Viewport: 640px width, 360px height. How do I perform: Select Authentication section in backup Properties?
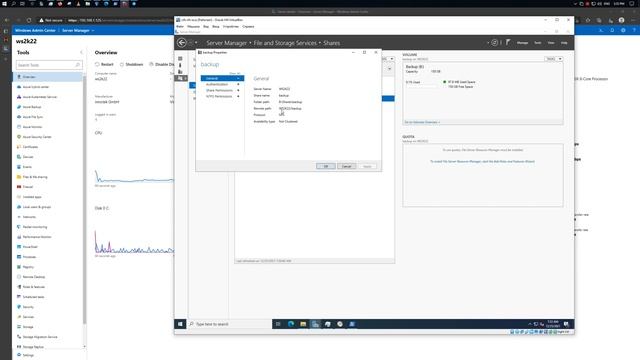(222, 84)
